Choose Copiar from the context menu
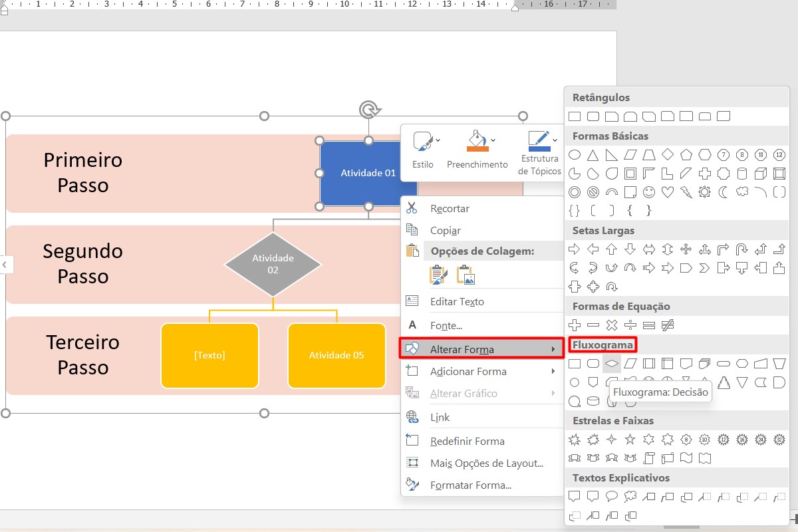 click(x=482, y=230)
